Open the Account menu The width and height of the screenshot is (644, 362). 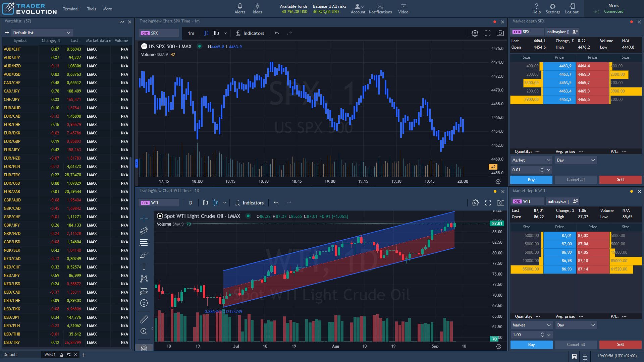pos(358,9)
